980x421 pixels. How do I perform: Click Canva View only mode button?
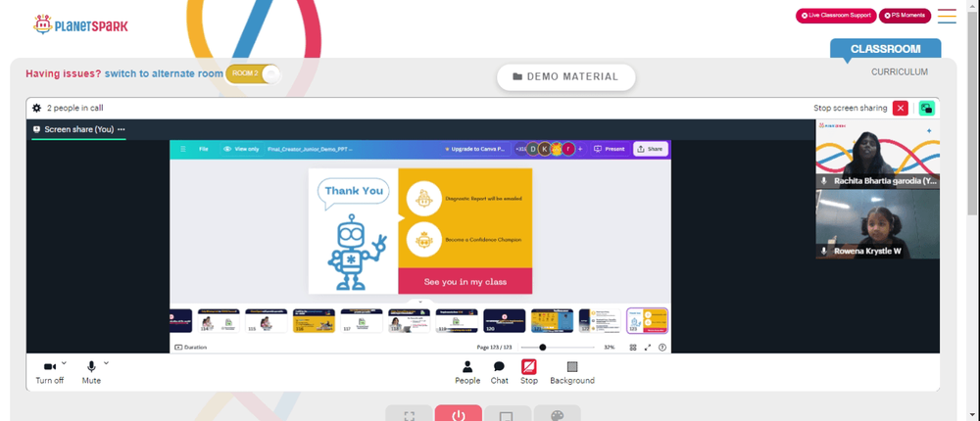[x=241, y=149]
